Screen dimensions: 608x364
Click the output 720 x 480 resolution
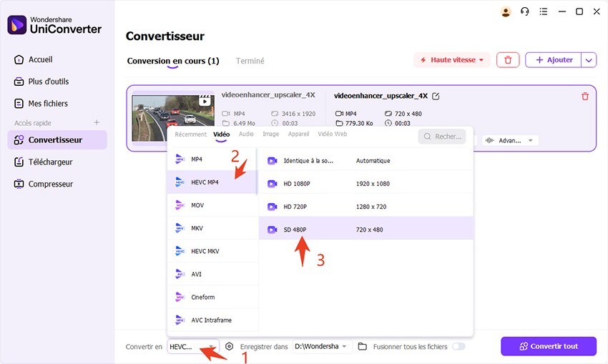408,114
